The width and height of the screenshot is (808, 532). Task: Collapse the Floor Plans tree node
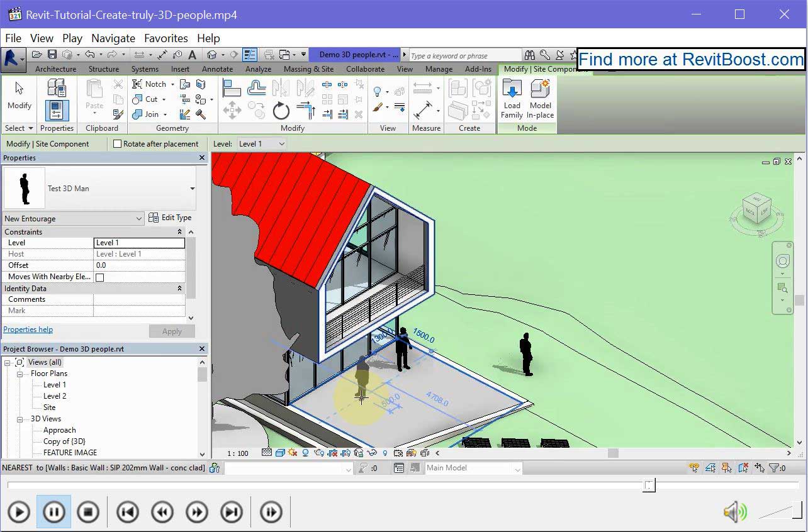pyautogui.click(x=20, y=374)
